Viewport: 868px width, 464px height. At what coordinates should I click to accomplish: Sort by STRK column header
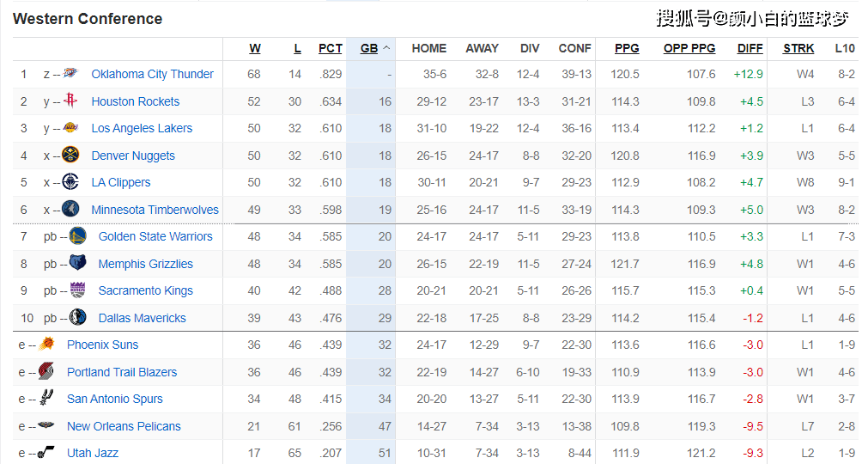click(x=798, y=49)
